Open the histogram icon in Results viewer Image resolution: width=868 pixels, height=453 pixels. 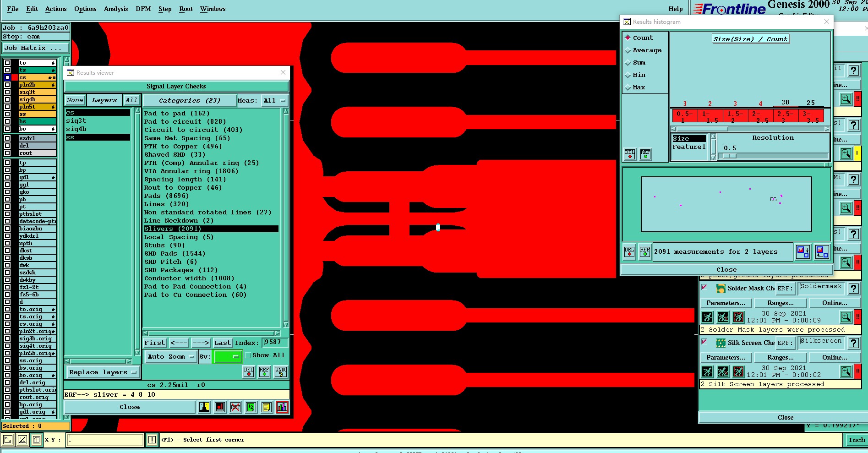(282, 407)
